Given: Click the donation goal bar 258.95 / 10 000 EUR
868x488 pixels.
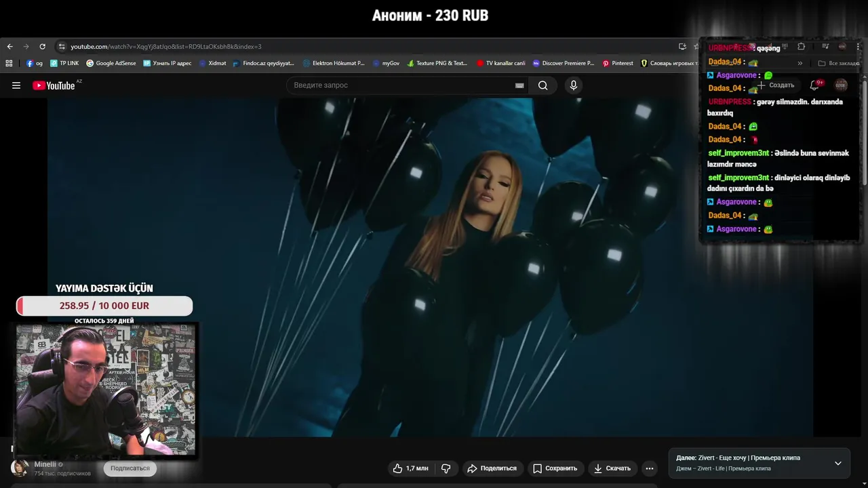Looking at the screenshot, I should coord(104,306).
